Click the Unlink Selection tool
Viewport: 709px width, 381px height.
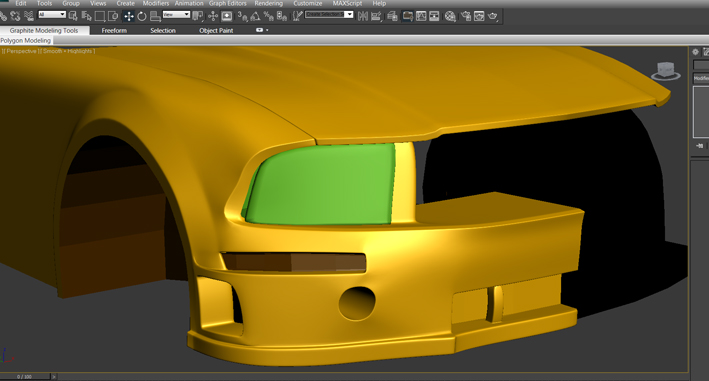(14, 16)
